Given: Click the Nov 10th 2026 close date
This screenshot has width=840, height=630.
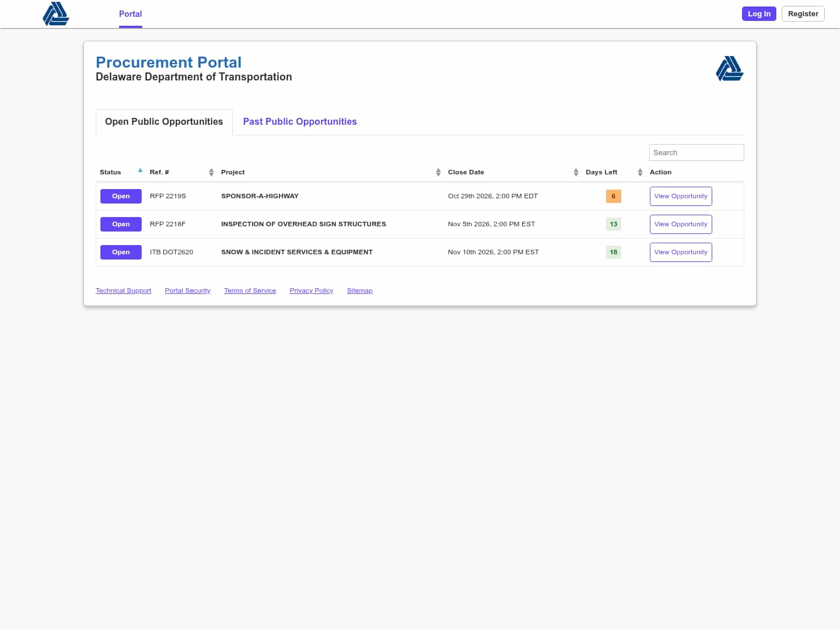Looking at the screenshot, I should (494, 253).
